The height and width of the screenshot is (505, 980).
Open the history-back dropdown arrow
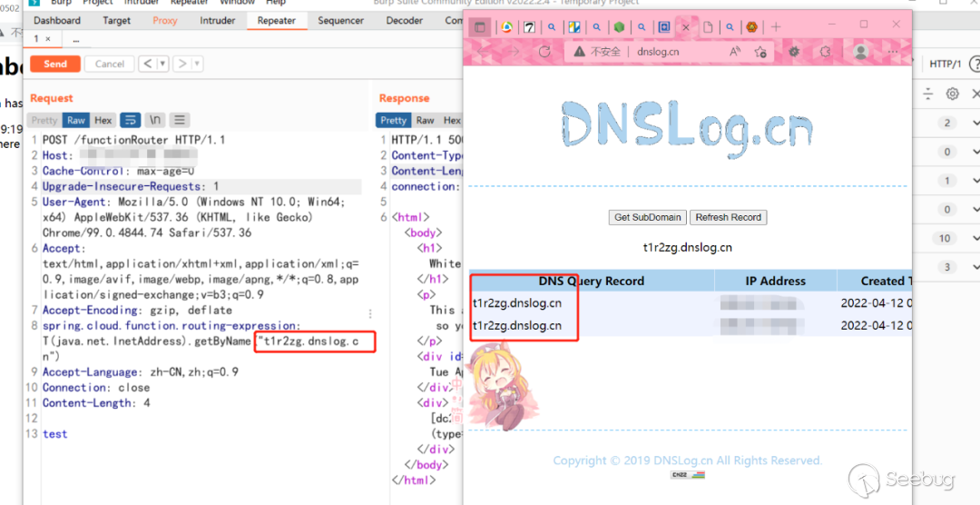click(x=162, y=64)
